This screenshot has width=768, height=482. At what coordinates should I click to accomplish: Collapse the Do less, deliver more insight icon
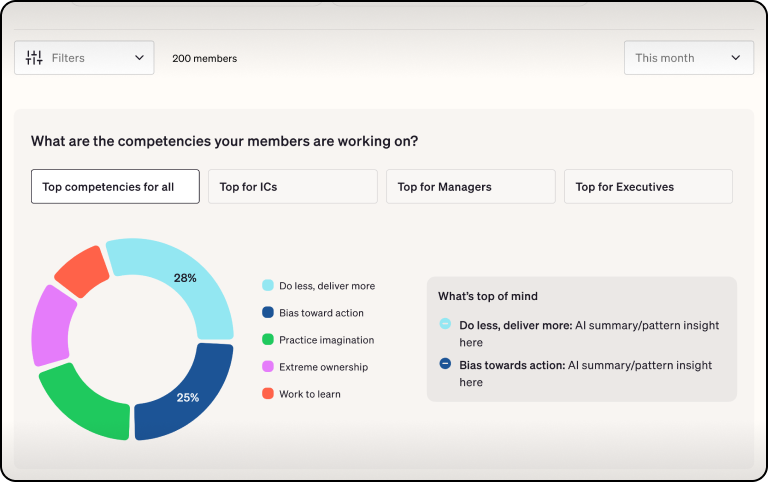445,325
